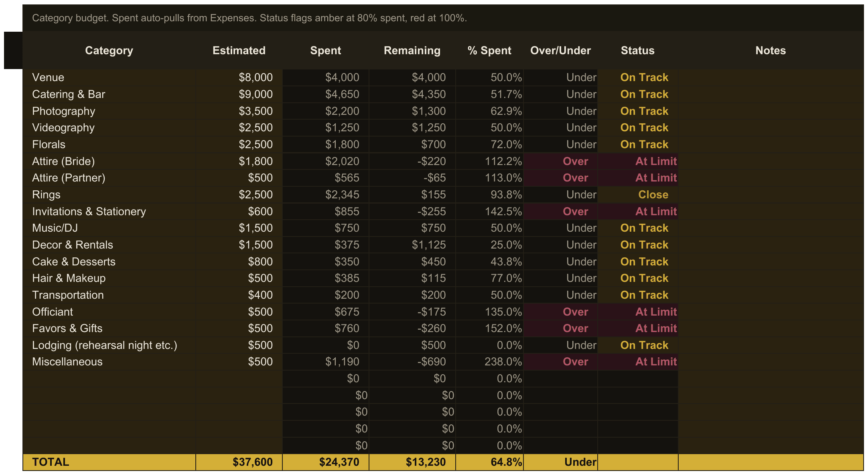Viewport: 868px width, 475px height.
Task: Select the Miscellaneous category cell
Action: [109, 362]
